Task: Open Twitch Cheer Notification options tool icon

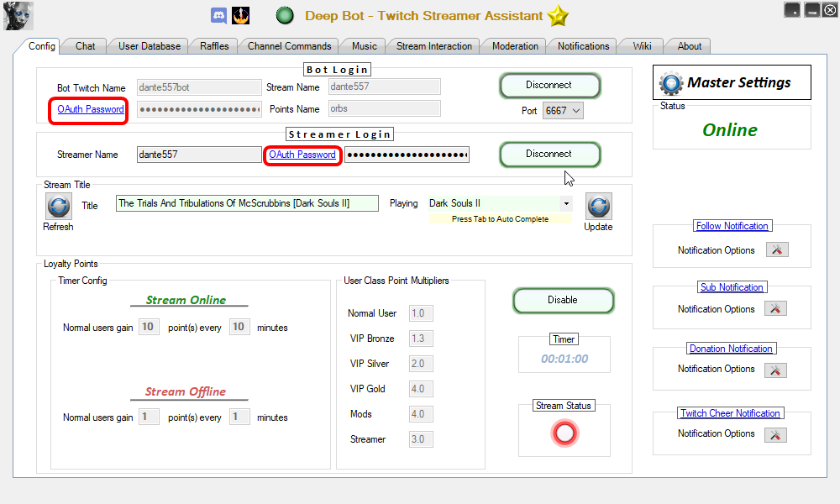Action: tap(775, 435)
